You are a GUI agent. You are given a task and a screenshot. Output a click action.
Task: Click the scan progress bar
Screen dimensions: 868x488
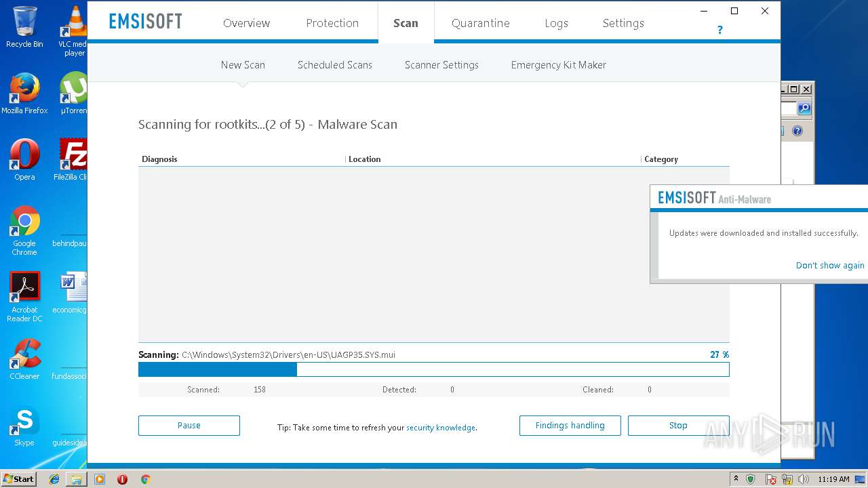pyautogui.click(x=434, y=369)
